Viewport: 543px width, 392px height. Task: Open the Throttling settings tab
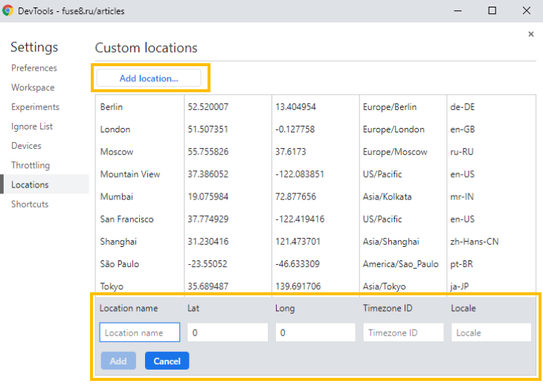[x=30, y=165]
